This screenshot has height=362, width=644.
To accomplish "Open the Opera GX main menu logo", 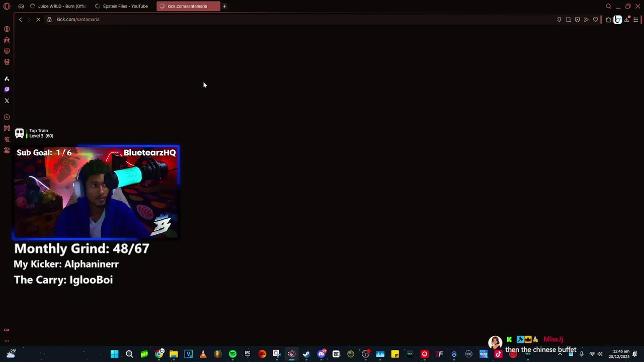I will (x=7, y=7).
